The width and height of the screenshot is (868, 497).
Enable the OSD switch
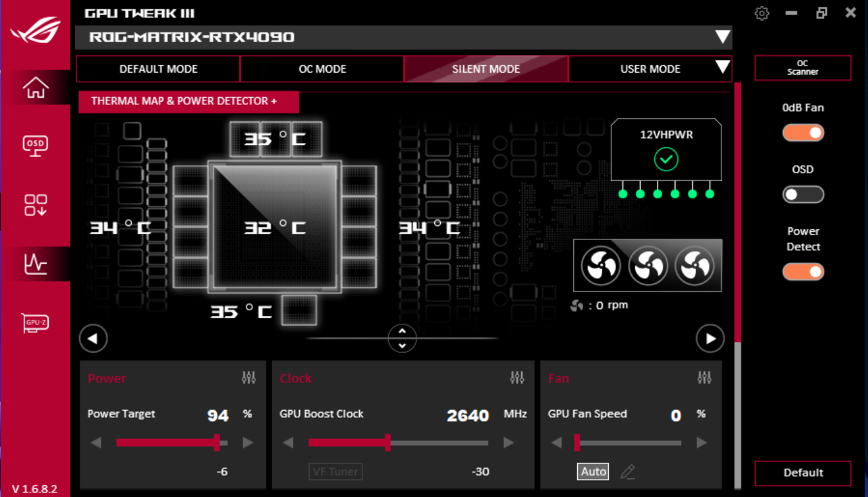click(803, 194)
